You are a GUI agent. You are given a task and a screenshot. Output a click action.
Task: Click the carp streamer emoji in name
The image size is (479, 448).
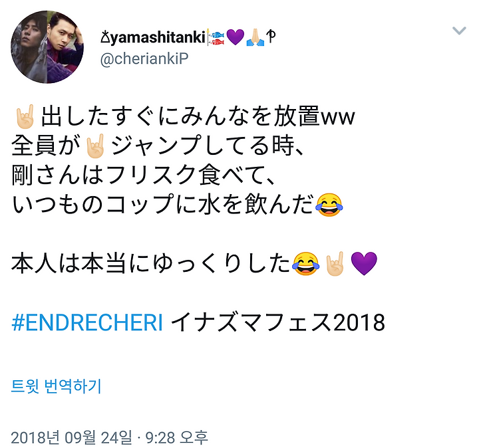click(x=216, y=37)
